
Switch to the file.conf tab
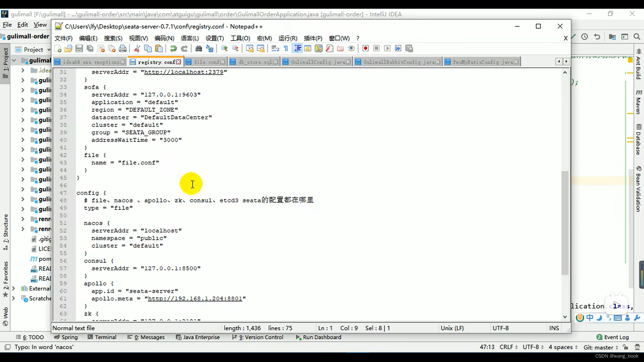(x=207, y=62)
